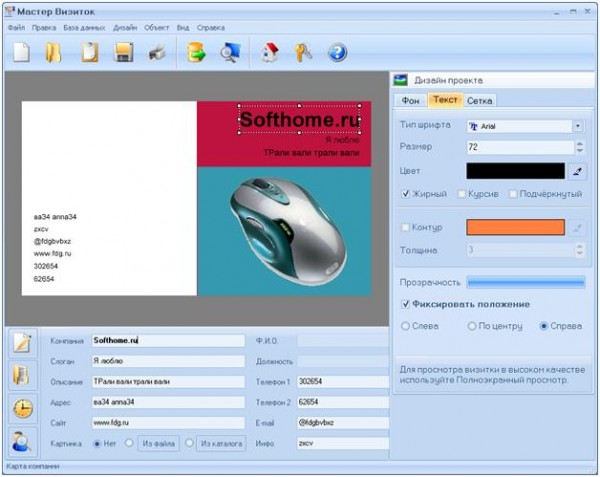The image size is (600, 477).
Task: Increase font size with Размер spinner up arrow
Action: coord(580,143)
